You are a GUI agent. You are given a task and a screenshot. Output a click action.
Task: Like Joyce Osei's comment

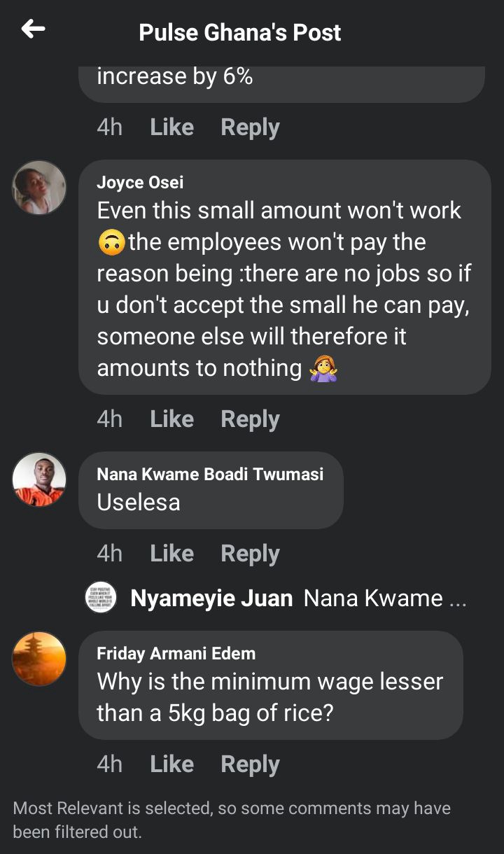(171, 419)
